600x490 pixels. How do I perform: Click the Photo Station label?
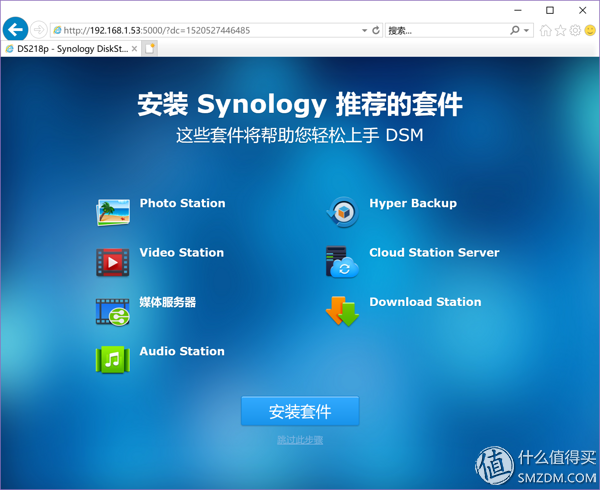[183, 203]
